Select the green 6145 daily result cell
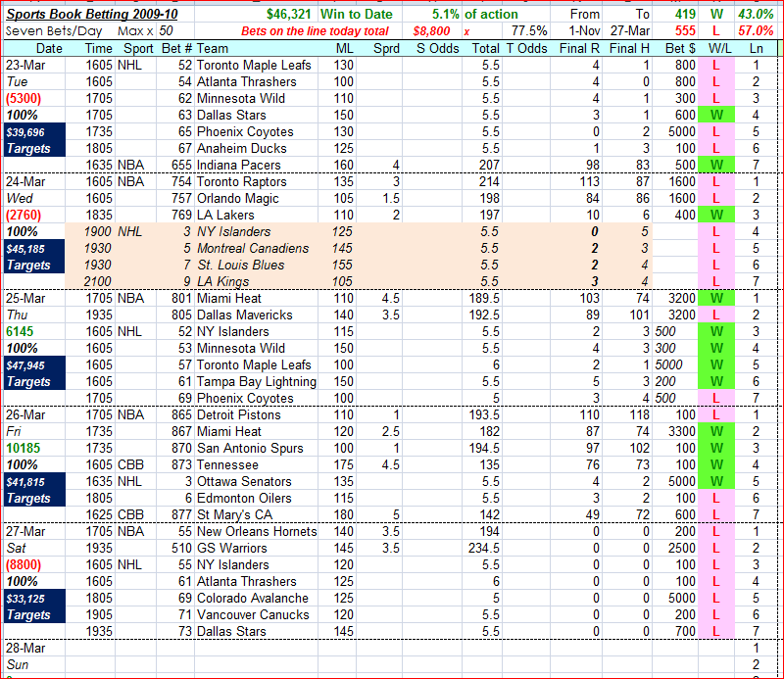 tap(34, 331)
